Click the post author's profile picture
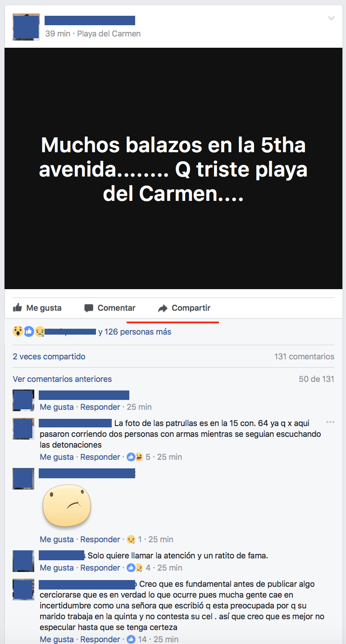Viewport: 346px width, 644px height. tap(26, 27)
